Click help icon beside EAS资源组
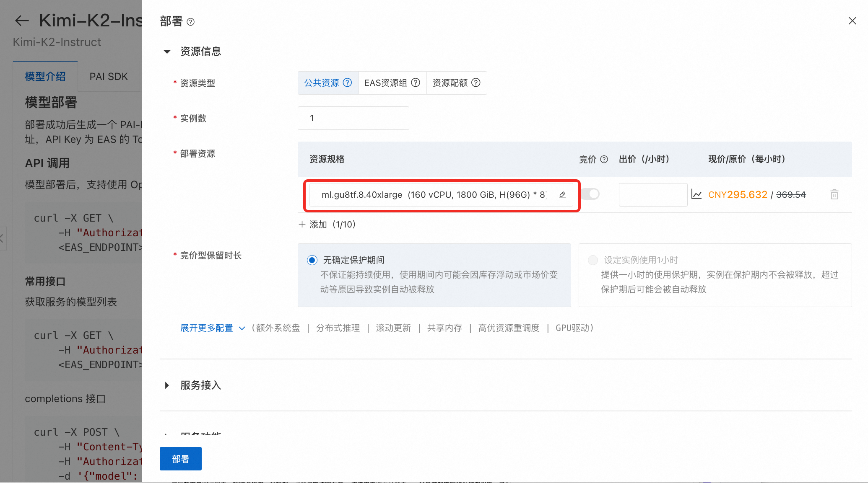 (x=415, y=83)
